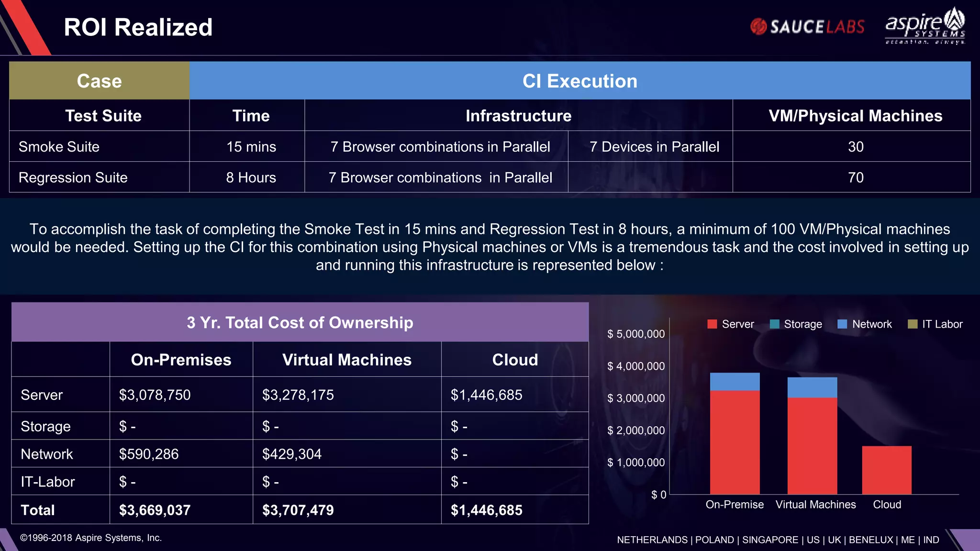Click the Sauce Labs logo
Image resolution: width=980 pixels, height=551 pixels.
(807, 27)
